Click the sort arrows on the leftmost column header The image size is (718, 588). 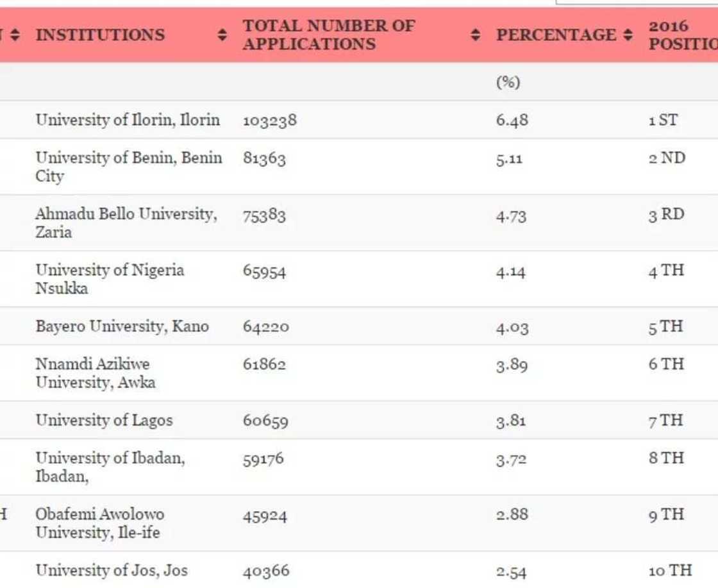tap(14, 35)
